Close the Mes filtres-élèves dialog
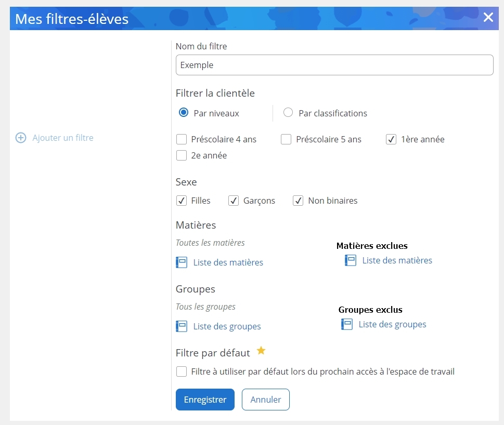The image size is (504, 425). point(488,18)
